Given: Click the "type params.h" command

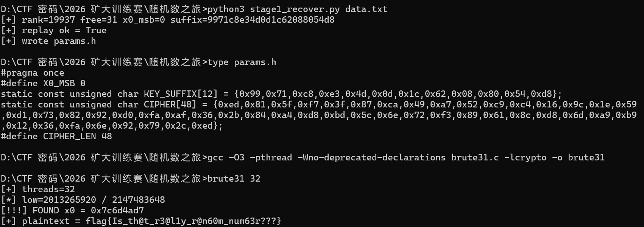Looking at the screenshot, I should (x=242, y=62).
